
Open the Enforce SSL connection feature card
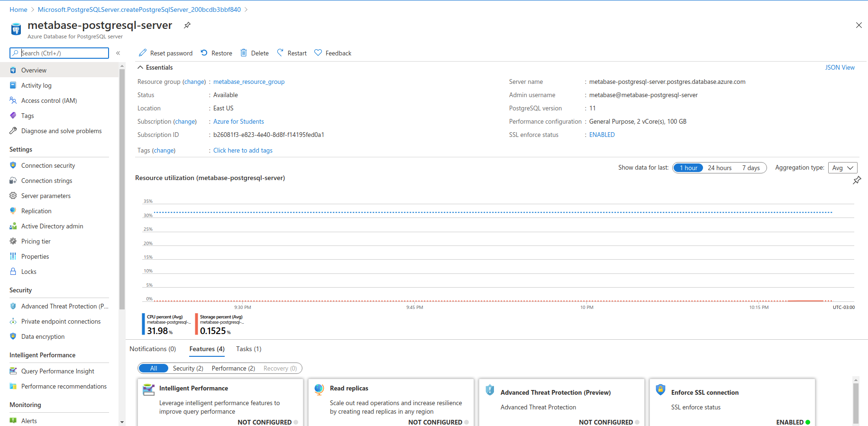coord(732,402)
